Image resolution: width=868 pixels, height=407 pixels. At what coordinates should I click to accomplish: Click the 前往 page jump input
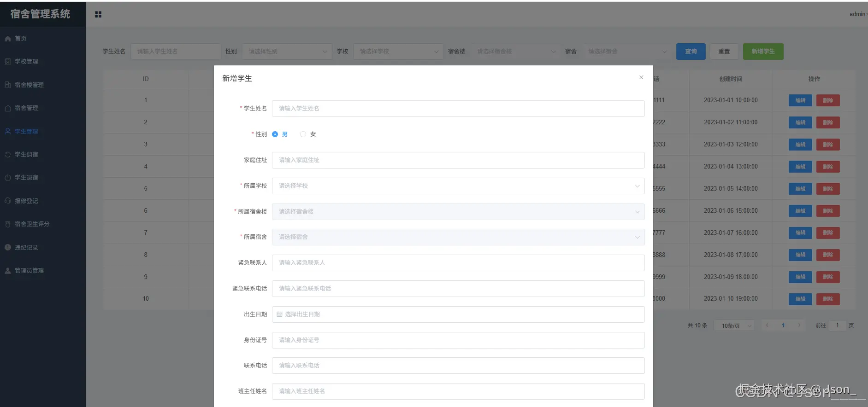coord(838,326)
